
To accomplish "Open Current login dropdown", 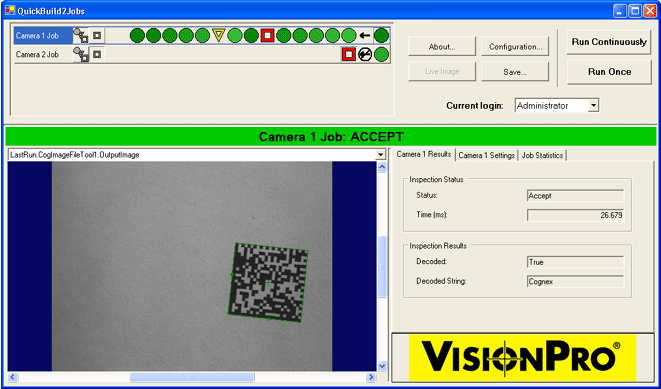I will 593,106.
